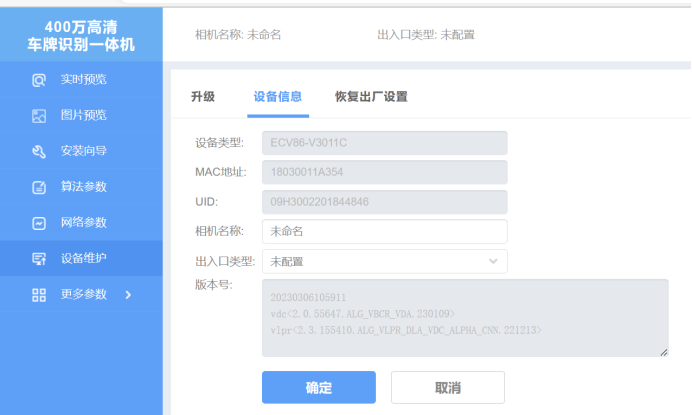Viewport: 692px width, 415px height.
Task: Open 网络参数 menu item
Action: 81,223
